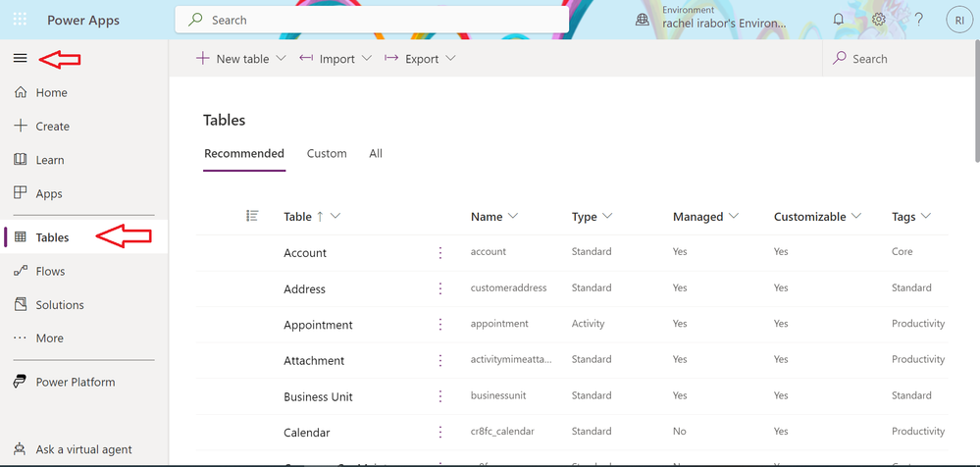This screenshot has height=467, width=980.
Task: Open the Calendar table link
Action: (307, 432)
